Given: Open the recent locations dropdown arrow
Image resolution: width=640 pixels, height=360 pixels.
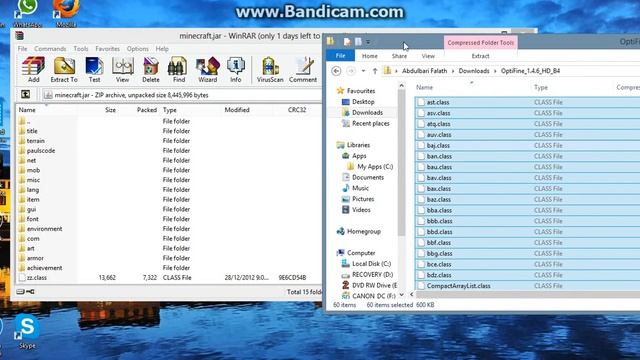Looking at the screenshot, I should (x=363, y=71).
